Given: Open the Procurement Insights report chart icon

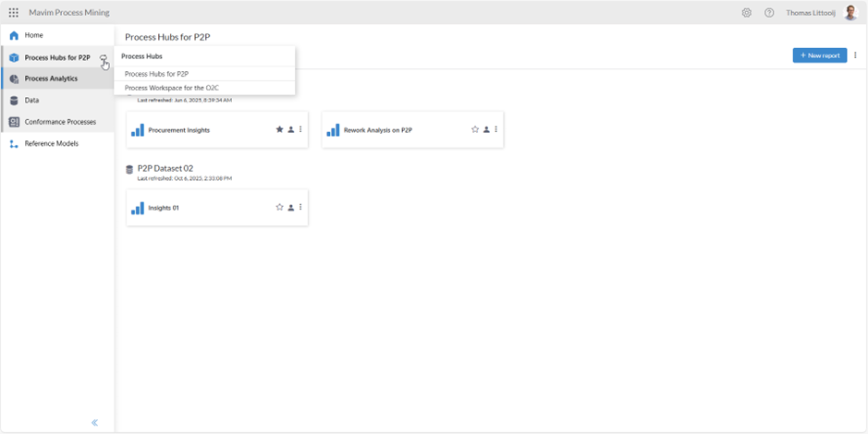Looking at the screenshot, I should [x=138, y=130].
